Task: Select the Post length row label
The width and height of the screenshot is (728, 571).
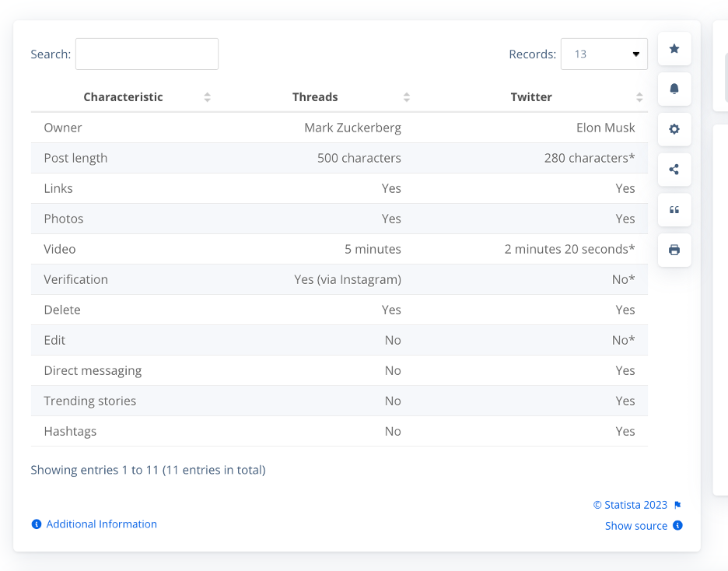Action: (x=75, y=158)
